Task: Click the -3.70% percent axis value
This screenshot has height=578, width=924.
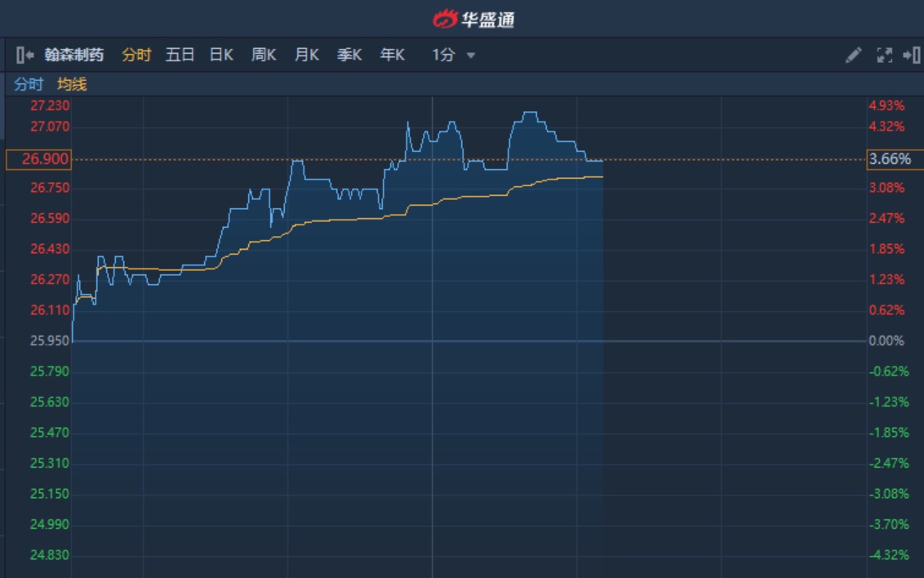Action: click(x=889, y=525)
